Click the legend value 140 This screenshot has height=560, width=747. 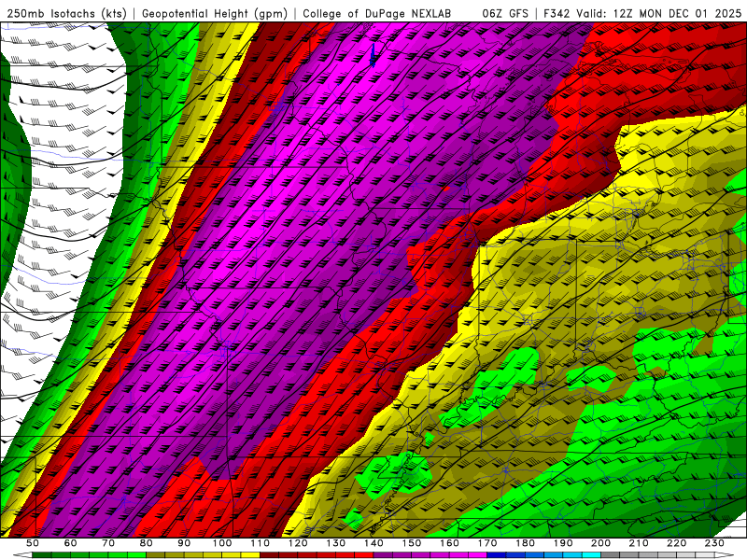click(x=373, y=543)
